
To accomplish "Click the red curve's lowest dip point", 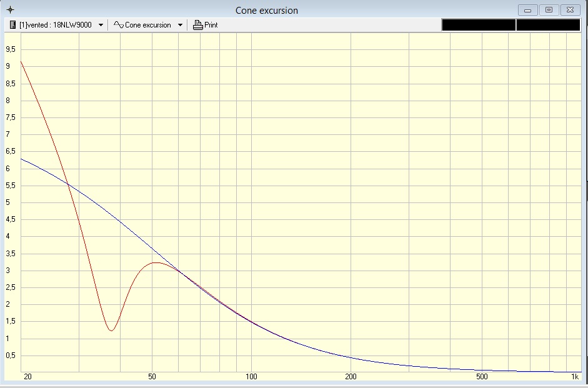I will tap(111, 331).
